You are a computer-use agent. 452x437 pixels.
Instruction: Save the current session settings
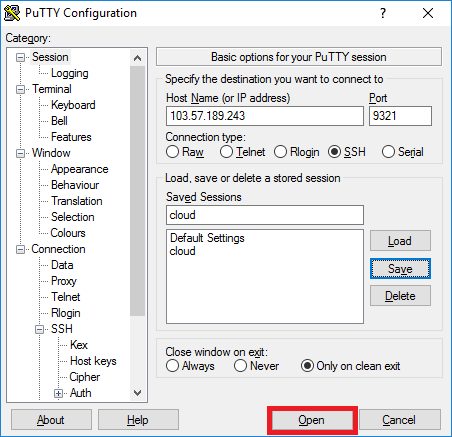click(400, 269)
